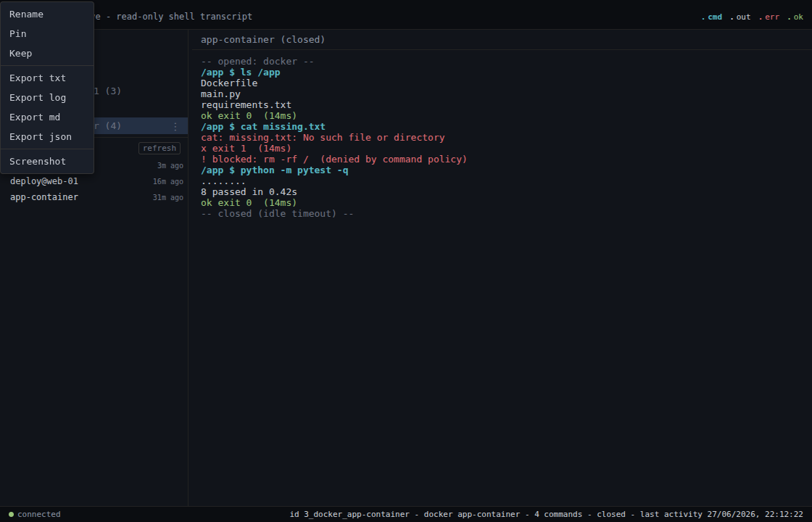
Task: Click the 'read-only shell transcript' title text
Action: [x=184, y=17]
